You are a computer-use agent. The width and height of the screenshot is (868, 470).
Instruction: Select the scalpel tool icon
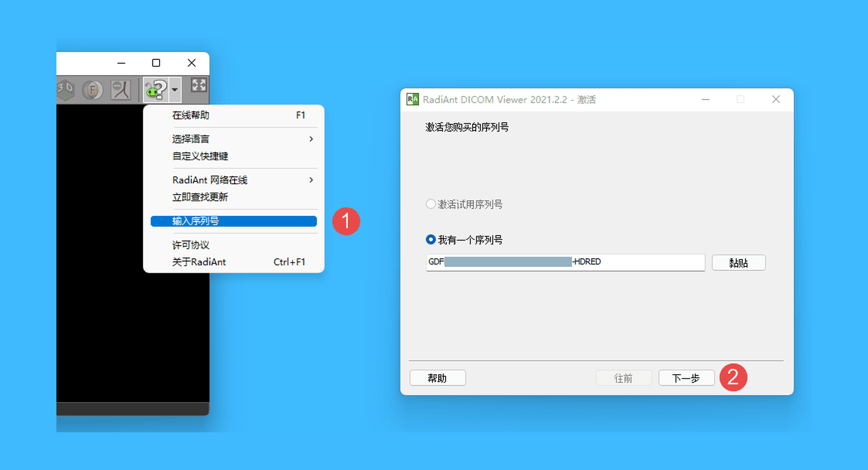[x=120, y=90]
